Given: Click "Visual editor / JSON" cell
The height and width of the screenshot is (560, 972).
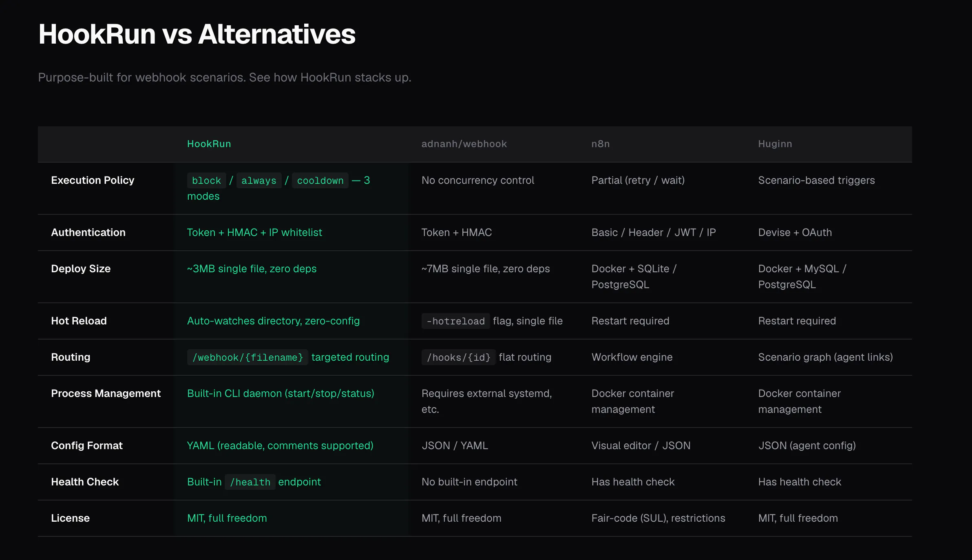Looking at the screenshot, I should (641, 445).
